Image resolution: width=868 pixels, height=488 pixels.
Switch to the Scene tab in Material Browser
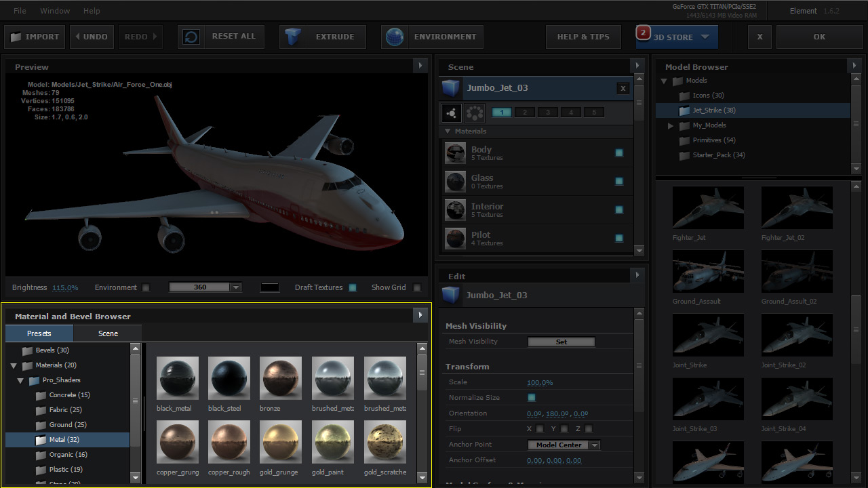108,333
